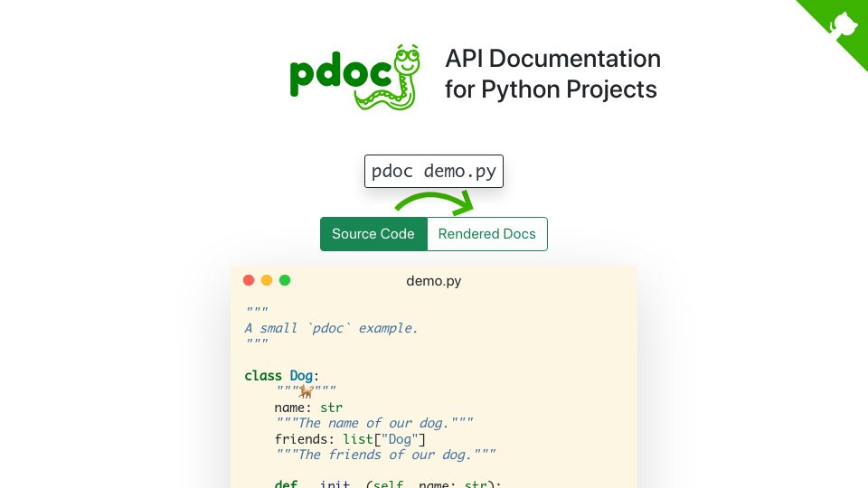Click the 'demo.py' window title text
868x488 pixels.
coord(433,281)
